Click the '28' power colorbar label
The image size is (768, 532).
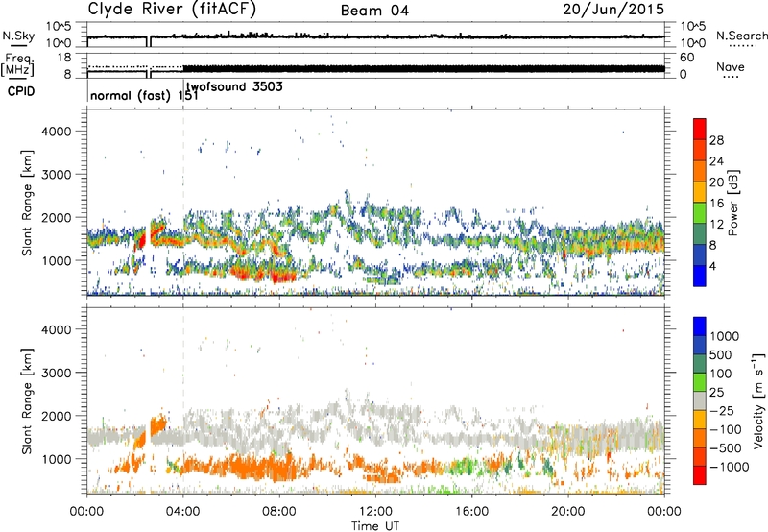[x=716, y=140]
